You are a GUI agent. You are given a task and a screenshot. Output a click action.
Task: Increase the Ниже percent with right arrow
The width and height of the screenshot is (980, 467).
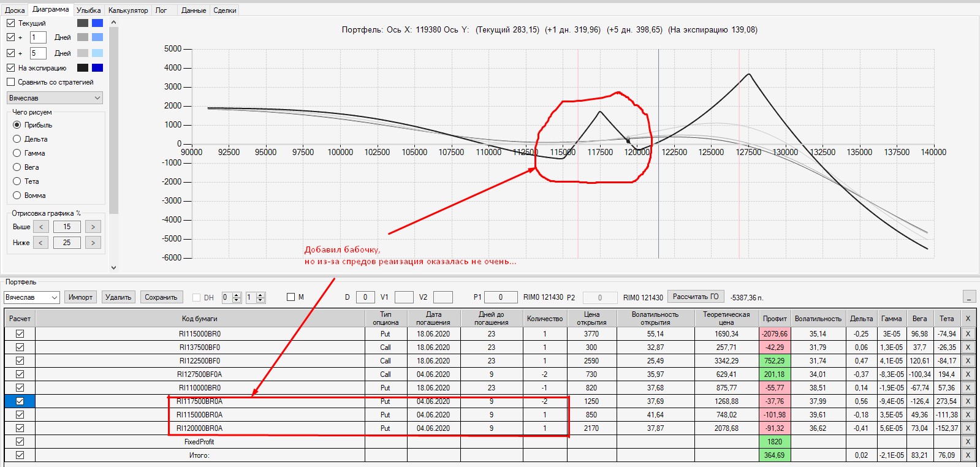[x=93, y=243]
